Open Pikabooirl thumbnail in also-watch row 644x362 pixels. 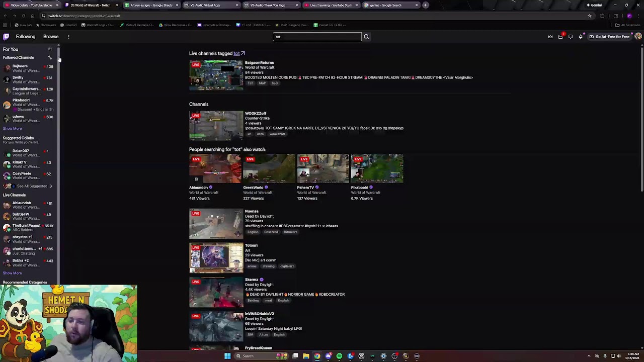pyautogui.click(x=377, y=168)
